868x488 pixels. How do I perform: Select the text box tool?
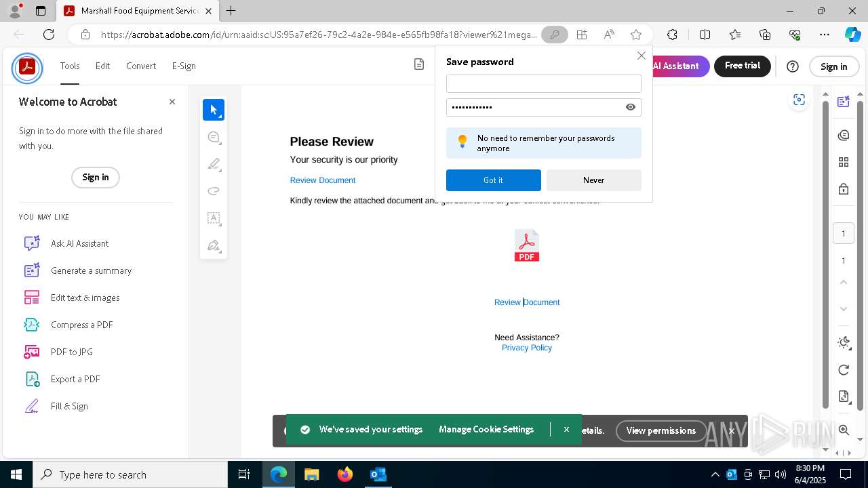214,218
